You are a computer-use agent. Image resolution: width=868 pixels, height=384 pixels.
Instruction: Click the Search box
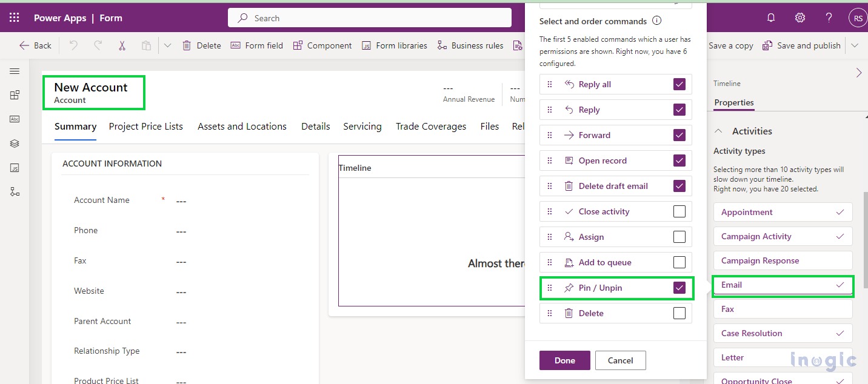click(370, 18)
